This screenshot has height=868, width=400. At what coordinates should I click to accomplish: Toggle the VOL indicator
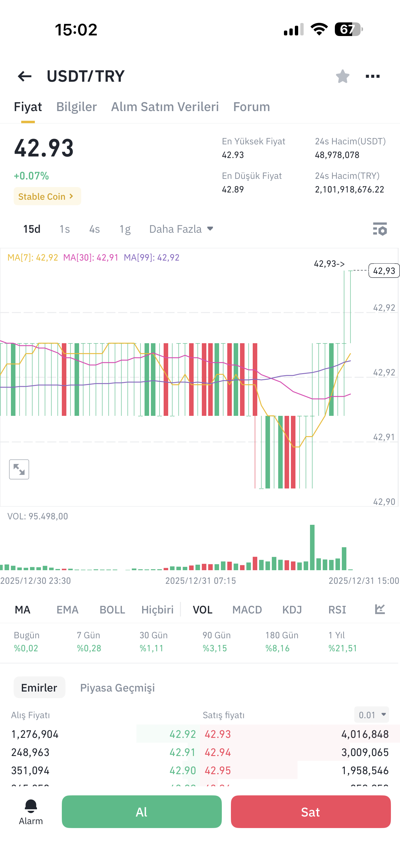point(202,610)
